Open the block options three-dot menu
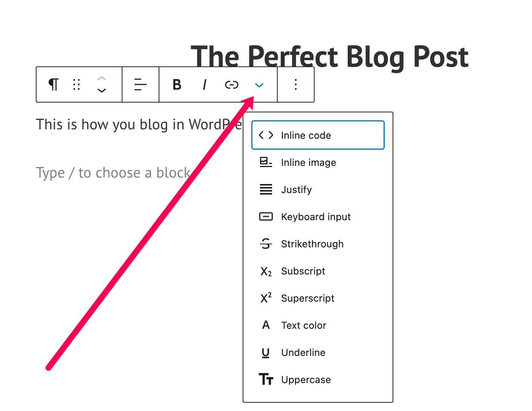Viewport: 532px width, 411px height. pyautogui.click(x=296, y=84)
